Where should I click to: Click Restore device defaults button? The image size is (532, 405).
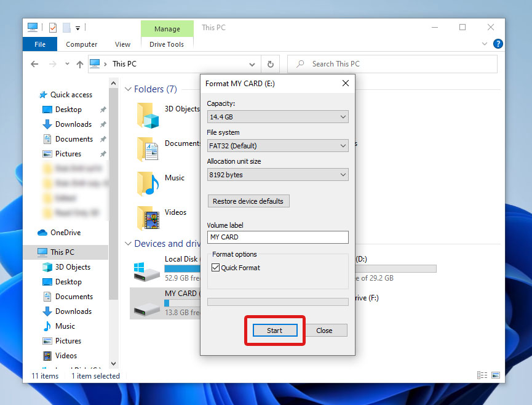(248, 201)
